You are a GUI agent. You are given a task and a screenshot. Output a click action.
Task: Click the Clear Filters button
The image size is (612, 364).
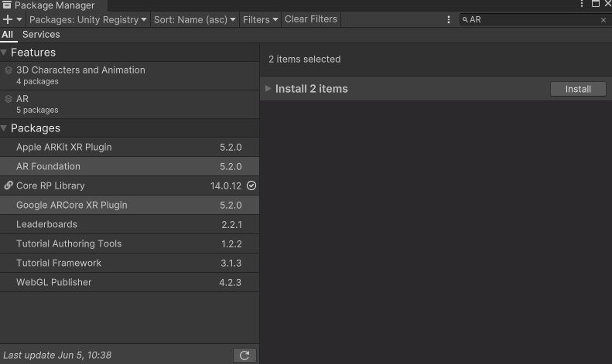pos(311,19)
